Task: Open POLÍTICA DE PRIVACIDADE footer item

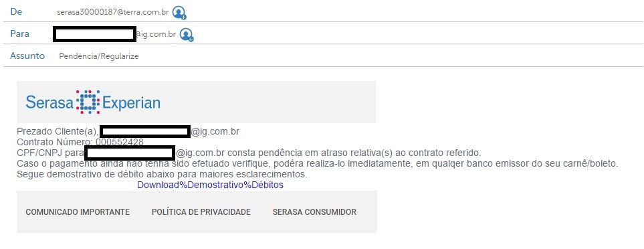Action: pos(201,212)
